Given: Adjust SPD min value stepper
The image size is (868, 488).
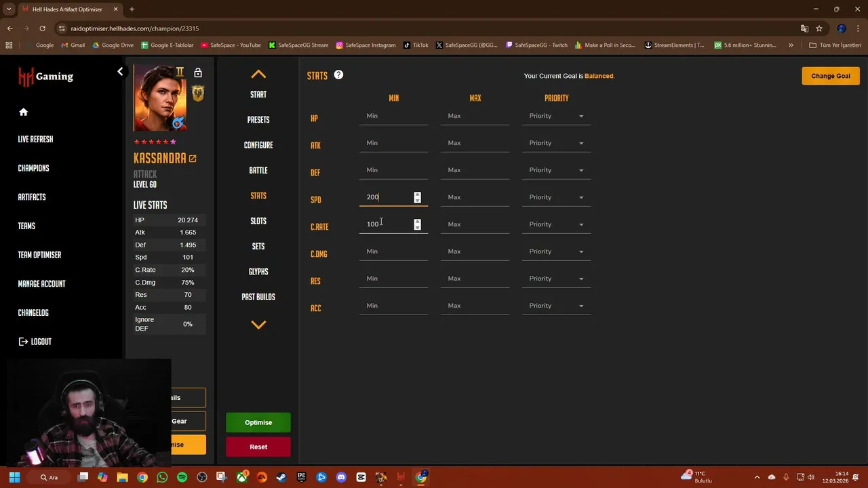Looking at the screenshot, I should coord(417,197).
